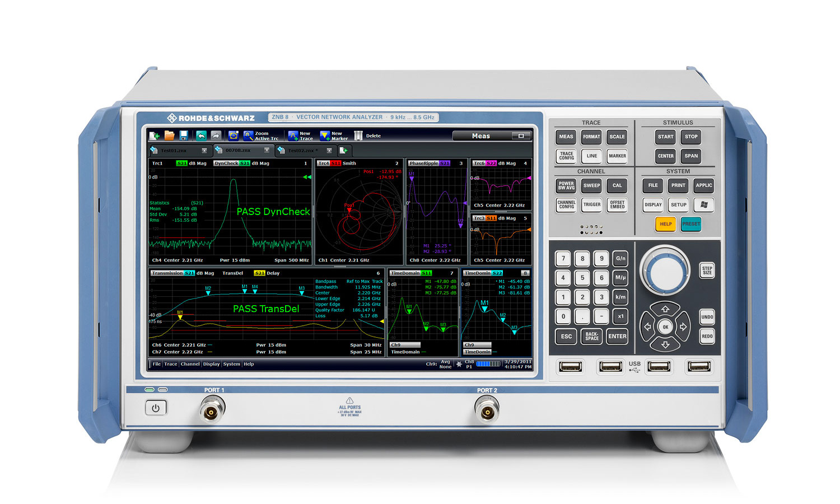Image resolution: width=840 pixels, height=504 pixels.
Task: Push the teal PRESET key
Action: coord(692,224)
